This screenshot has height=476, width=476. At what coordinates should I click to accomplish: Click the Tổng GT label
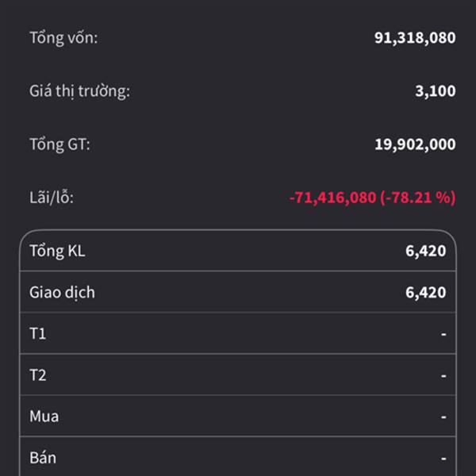[x=59, y=144]
